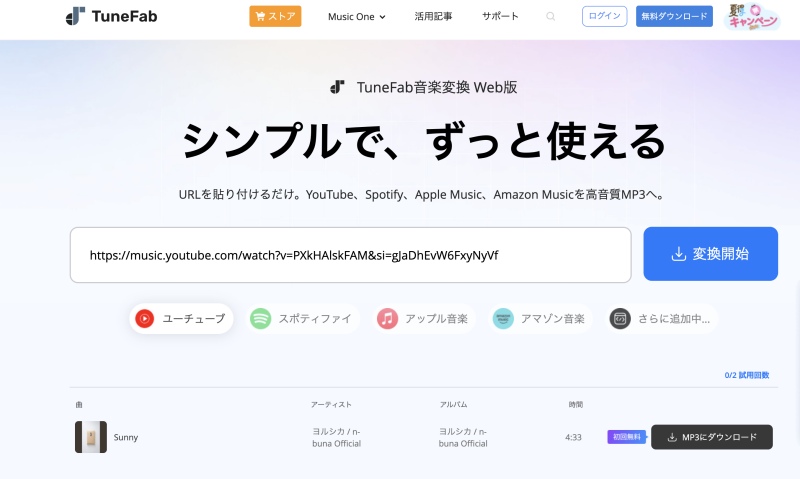Screen dimensions: 800x479
Task: Click the Sunny album cover thumbnail
Action: 91,437
